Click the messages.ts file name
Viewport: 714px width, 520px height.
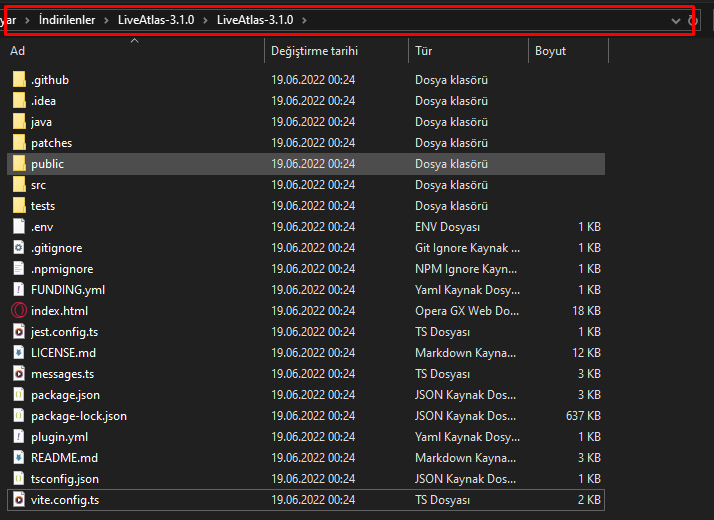62,374
